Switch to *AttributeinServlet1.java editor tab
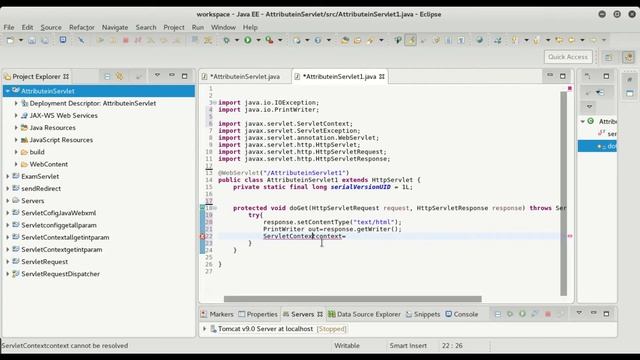This screenshot has width=640, height=360. pos(340,76)
